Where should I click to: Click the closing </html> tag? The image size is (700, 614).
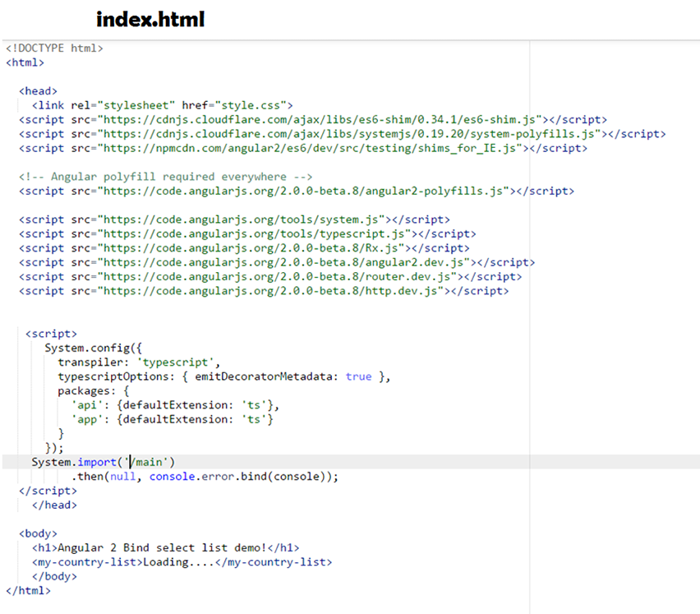(28, 591)
